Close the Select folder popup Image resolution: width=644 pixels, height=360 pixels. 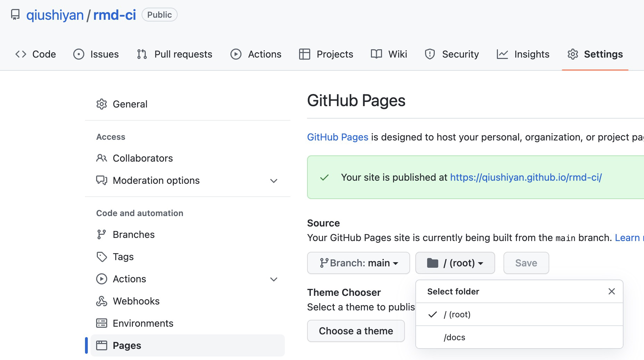(x=612, y=291)
